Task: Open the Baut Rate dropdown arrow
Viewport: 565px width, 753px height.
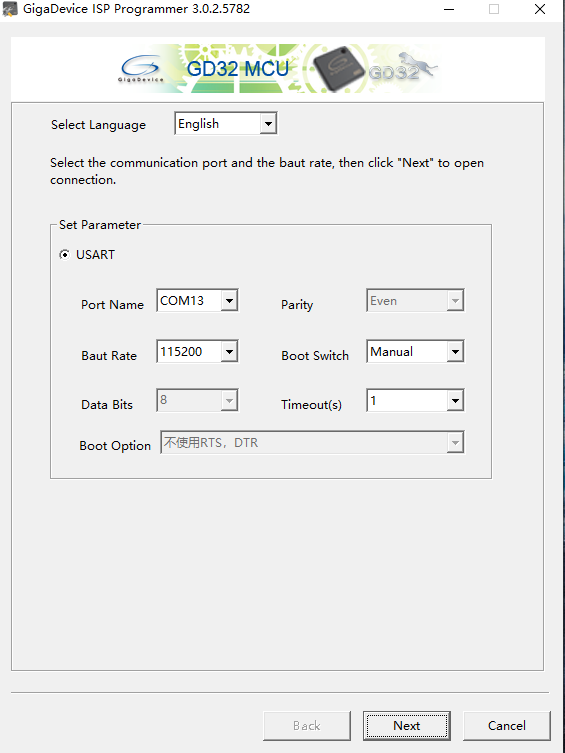Action: coord(229,352)
